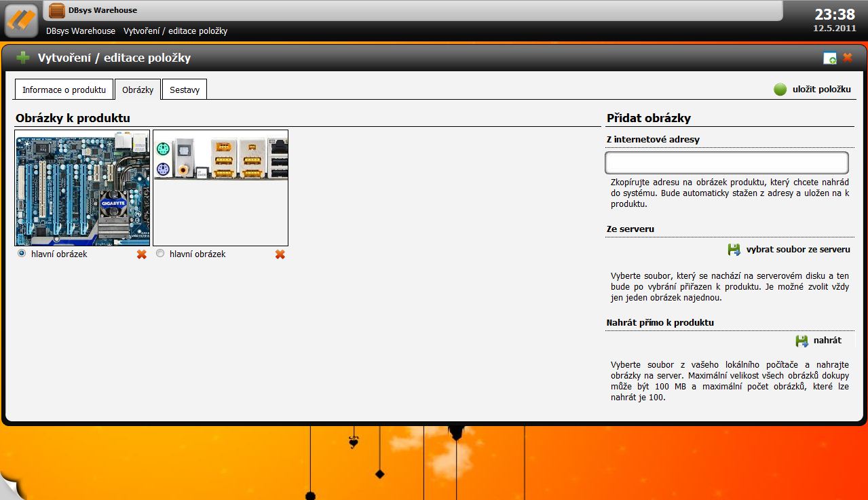Click the orange DBsys logo icon

coord(20,21)
